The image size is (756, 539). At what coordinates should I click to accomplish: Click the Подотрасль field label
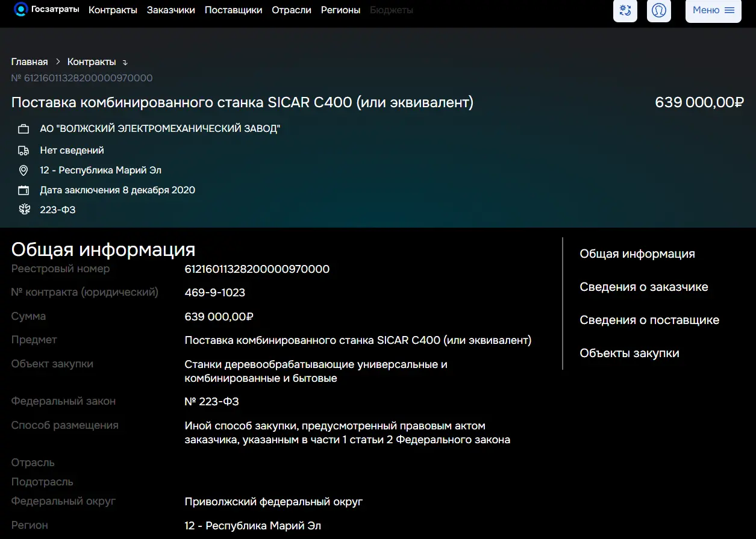tap(42, 482)
